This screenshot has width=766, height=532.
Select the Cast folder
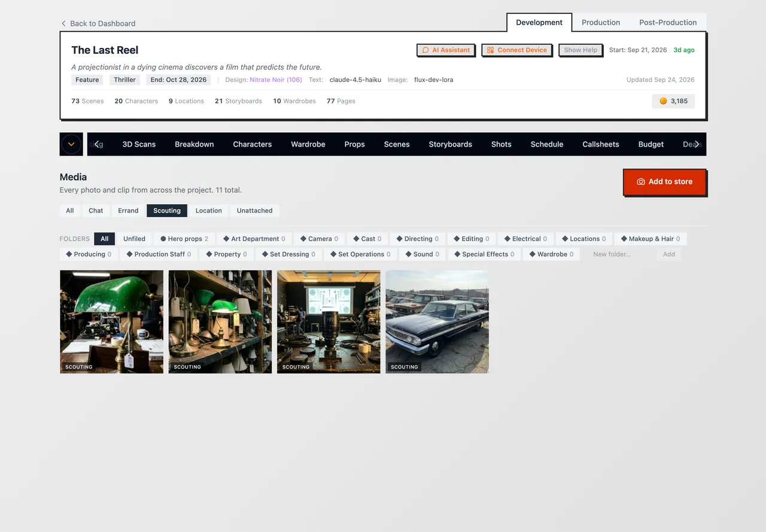[367, 239]
